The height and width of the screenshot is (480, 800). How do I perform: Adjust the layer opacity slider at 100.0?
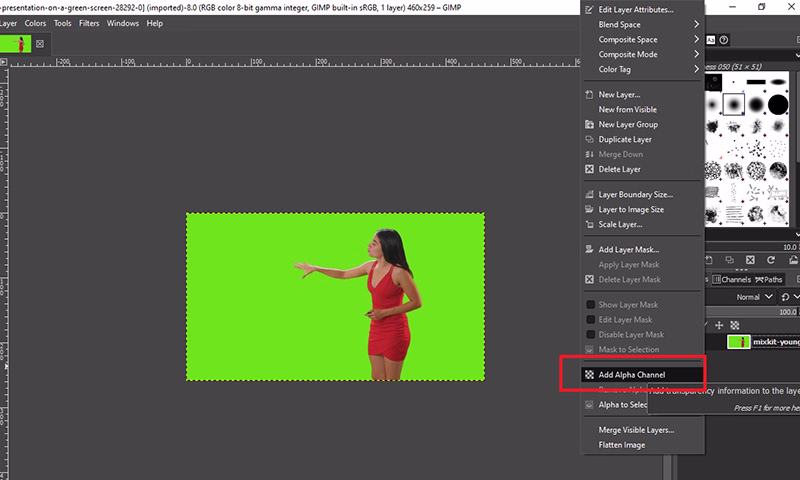753,312
